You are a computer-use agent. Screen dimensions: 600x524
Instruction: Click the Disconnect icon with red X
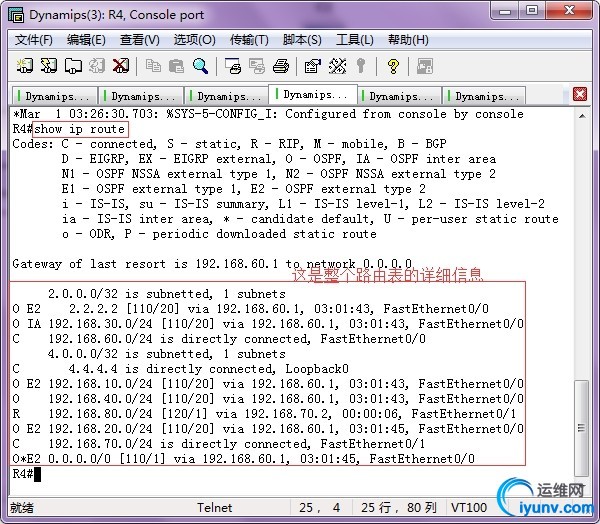121,66
